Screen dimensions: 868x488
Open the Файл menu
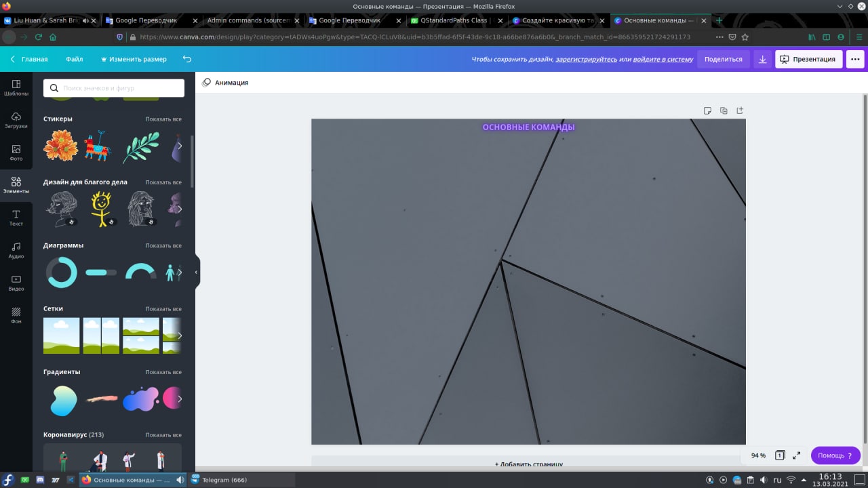click(75, 59)
